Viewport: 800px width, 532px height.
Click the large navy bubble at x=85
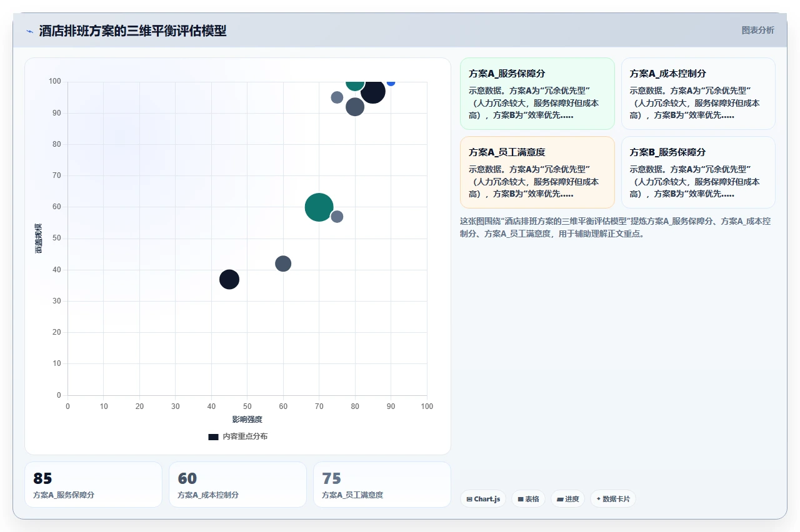(x=372, y=91)
